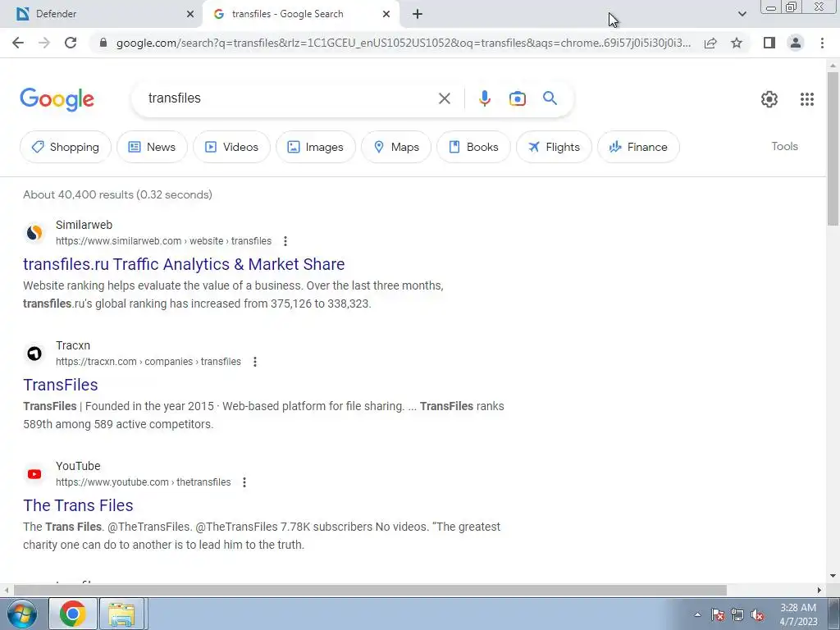Switch to the Defender tab
840x630 pixels.
(x=102, y=14)
